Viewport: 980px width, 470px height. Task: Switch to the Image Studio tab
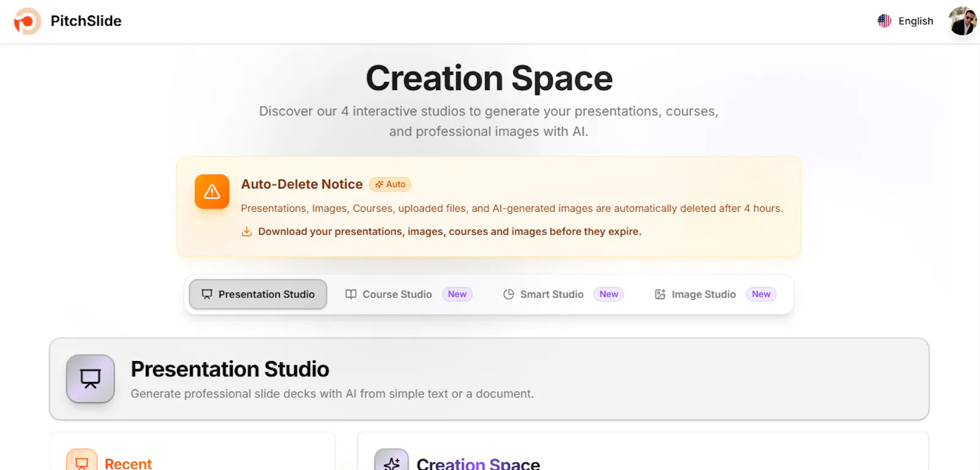tap(715, 294)
